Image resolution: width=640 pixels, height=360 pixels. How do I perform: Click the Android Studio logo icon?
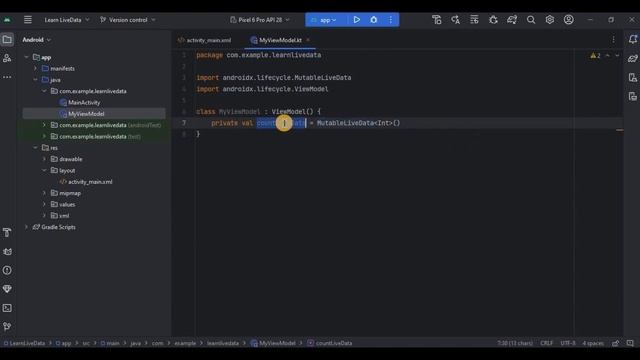click(7, 20)
